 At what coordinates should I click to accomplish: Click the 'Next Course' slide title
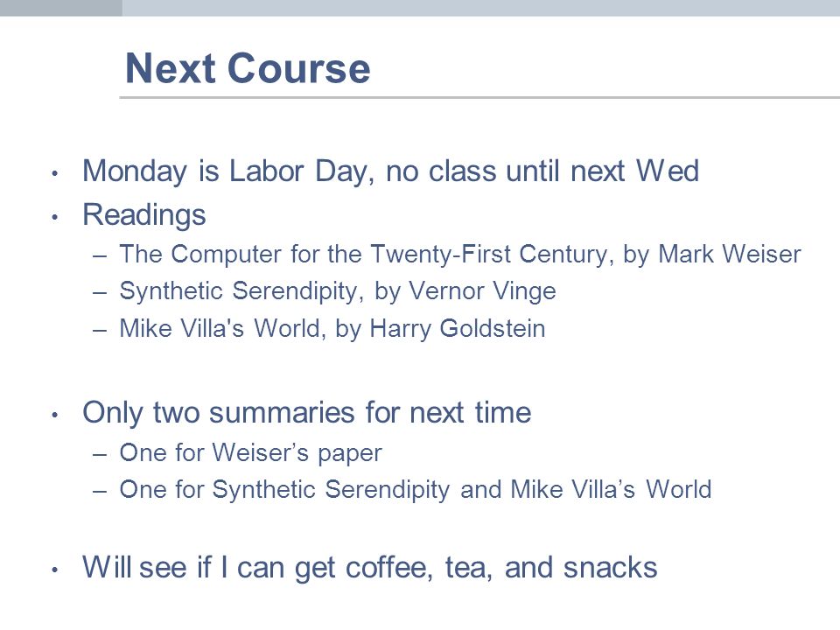248,68
